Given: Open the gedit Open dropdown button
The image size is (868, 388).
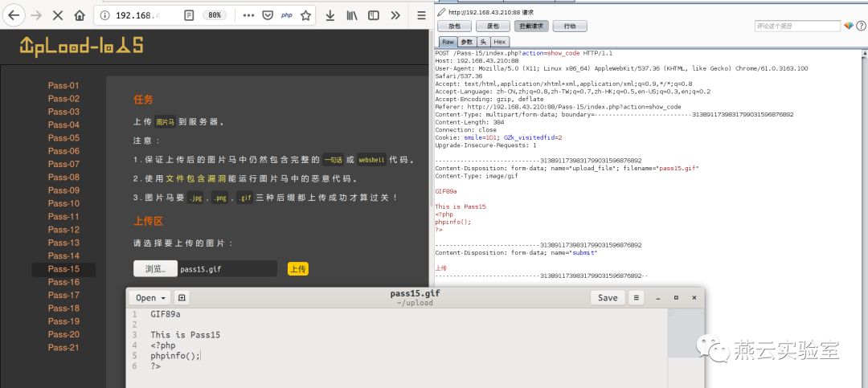Looking at the screenshot, I should pyautogui.click(x=150, y=298).
